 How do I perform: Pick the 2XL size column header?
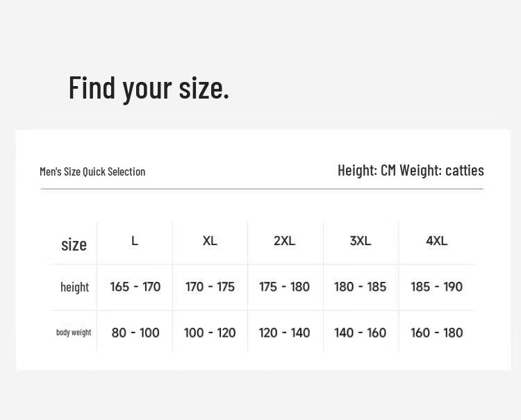(285, 241)
